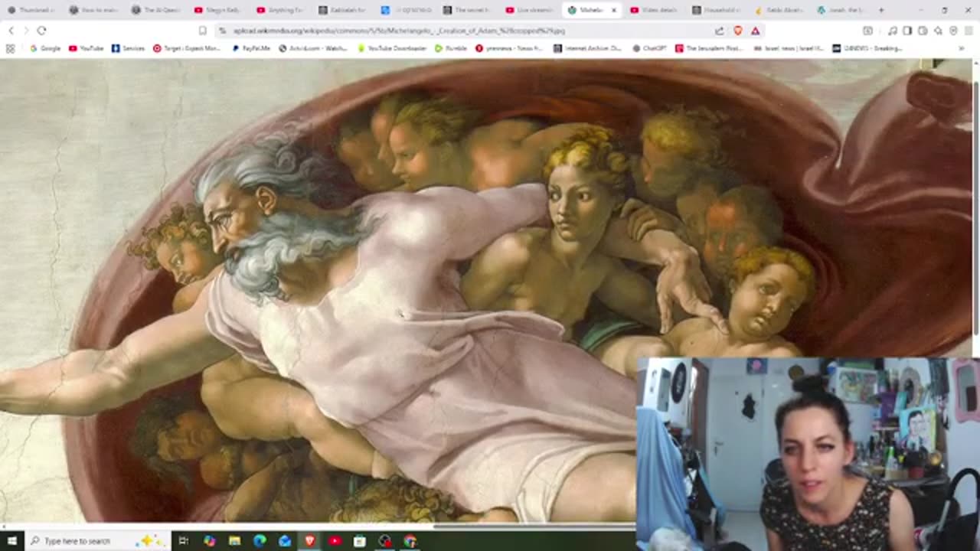Open the Jerusalem Post bookmark
The height and width of the screenshot is (551, 980).
tap(710, 48)
